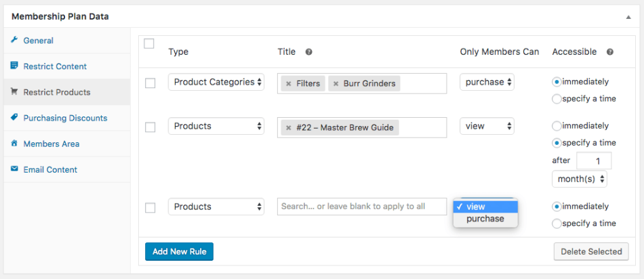Click the wrench icon beside General
Screen dimensions: 644x279
tap(14, 41)
